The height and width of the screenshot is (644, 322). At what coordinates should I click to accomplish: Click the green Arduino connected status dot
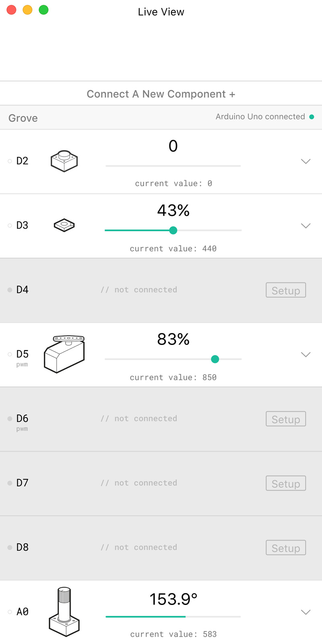[x=312, y=117]
